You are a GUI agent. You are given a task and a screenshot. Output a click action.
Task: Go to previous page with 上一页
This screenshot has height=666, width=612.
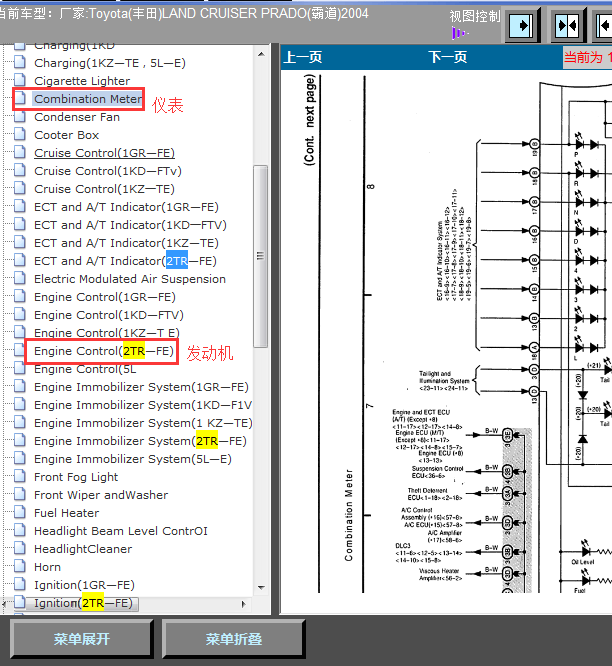[303, 57]
